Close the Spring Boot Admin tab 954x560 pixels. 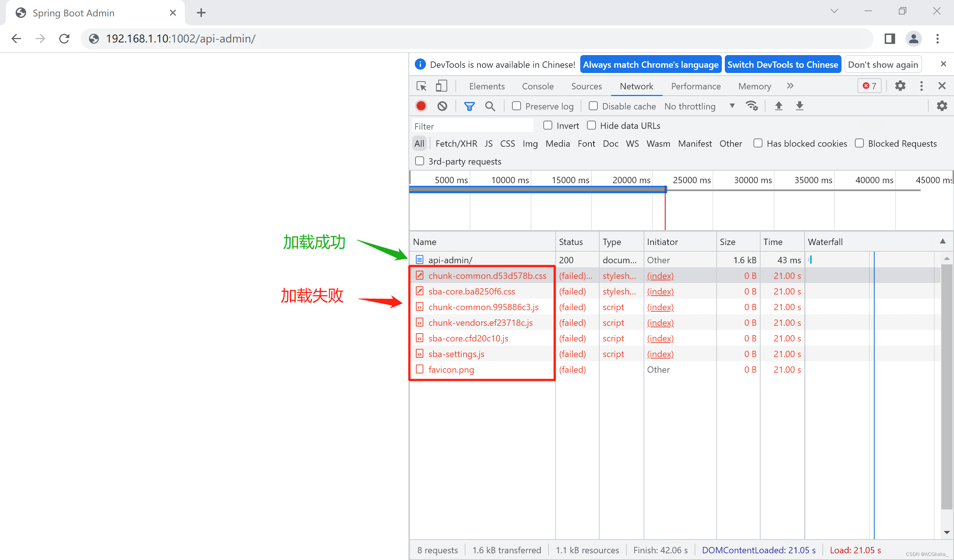coord(173,13)
